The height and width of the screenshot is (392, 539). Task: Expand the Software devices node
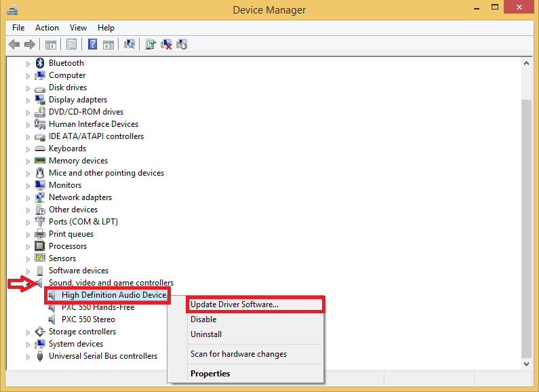point(28,271)
